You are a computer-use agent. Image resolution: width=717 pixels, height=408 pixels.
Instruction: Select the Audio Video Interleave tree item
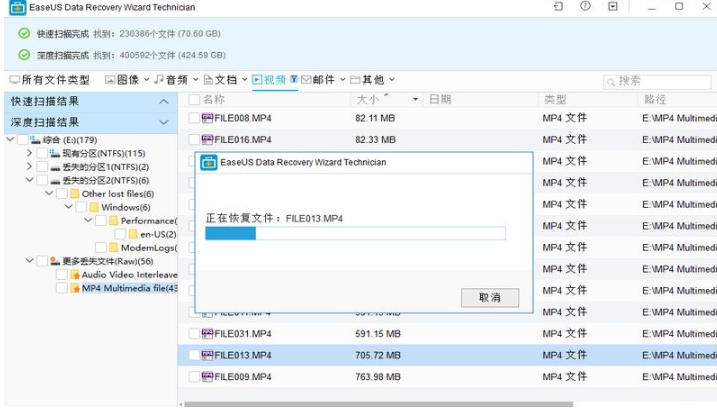pyautogui.click(x=129, y=274)
